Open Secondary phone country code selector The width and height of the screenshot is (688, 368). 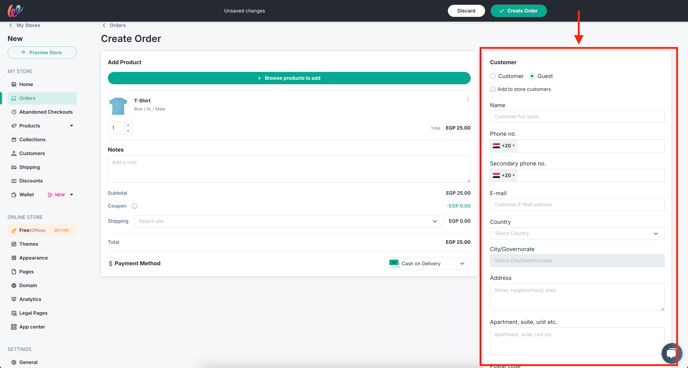point(504,175)
